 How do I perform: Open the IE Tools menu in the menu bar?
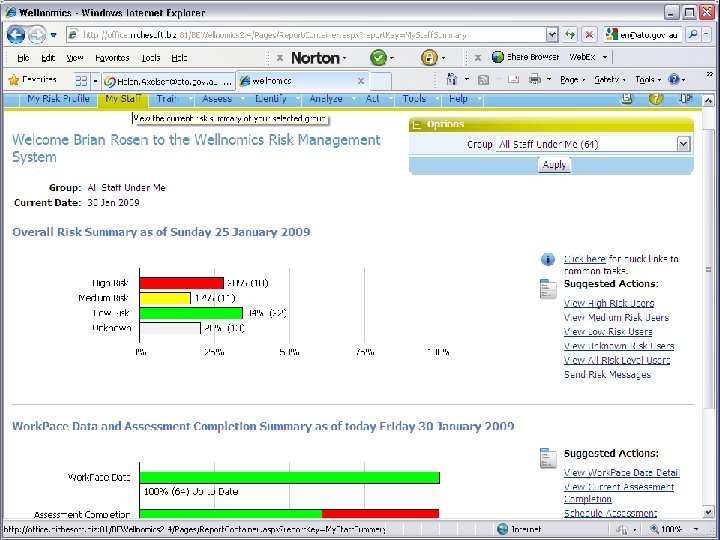coord(151,58)
